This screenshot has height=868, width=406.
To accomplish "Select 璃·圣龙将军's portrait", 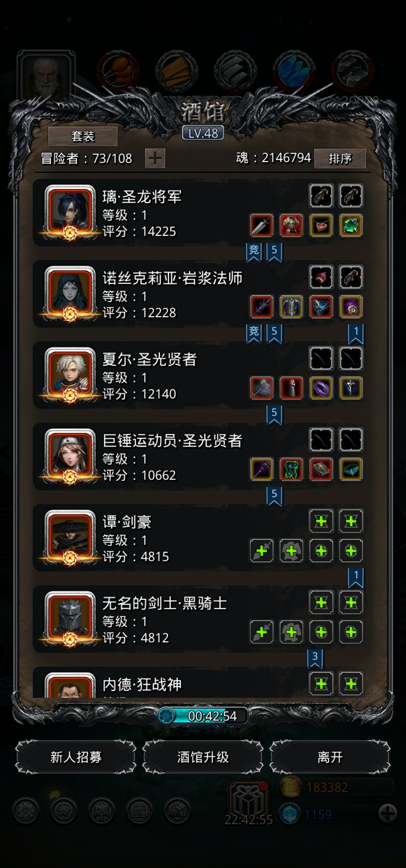I will click(x=70, y=212).
